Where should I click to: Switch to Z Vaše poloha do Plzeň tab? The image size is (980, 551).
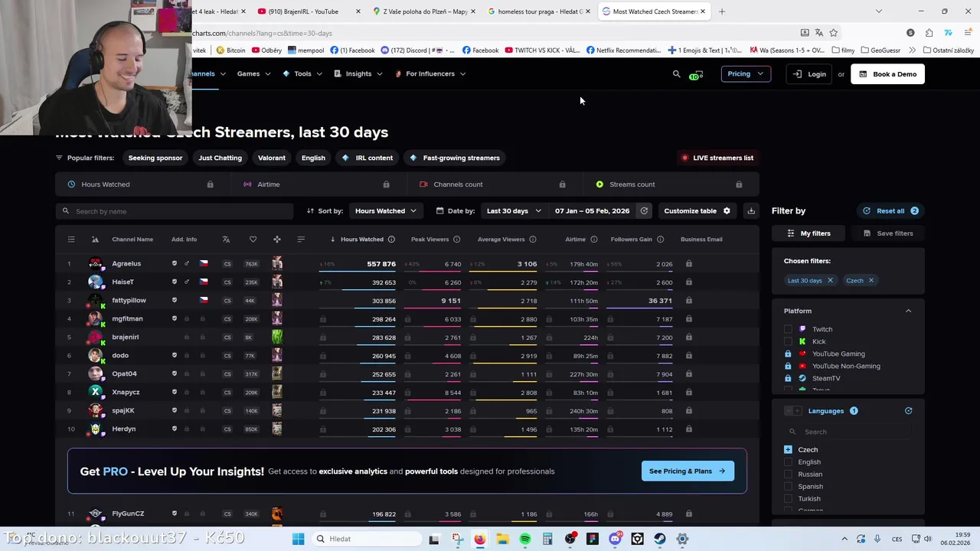pos(423,11)
